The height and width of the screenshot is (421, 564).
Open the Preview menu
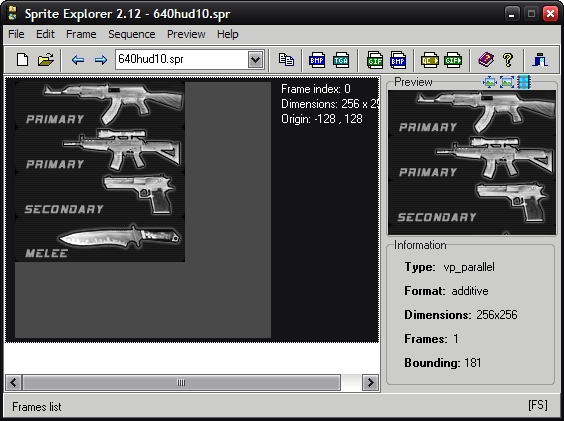click(x=186, y=34)
